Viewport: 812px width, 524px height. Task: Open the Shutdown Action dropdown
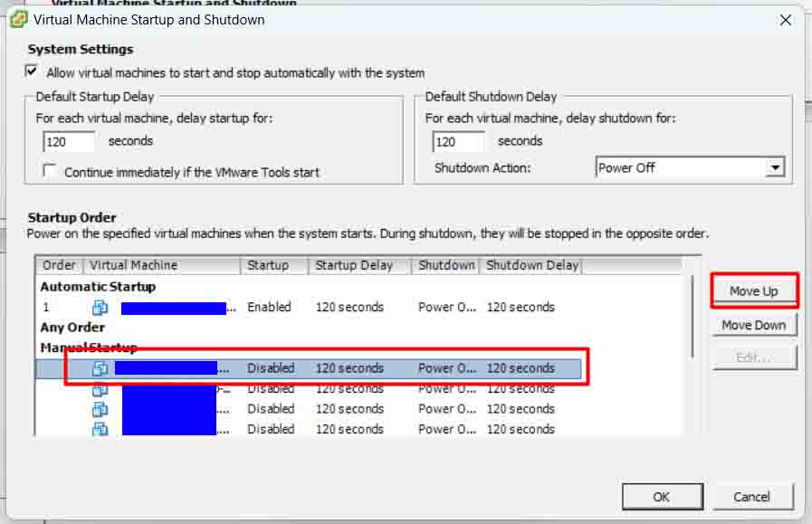[774, 167]
